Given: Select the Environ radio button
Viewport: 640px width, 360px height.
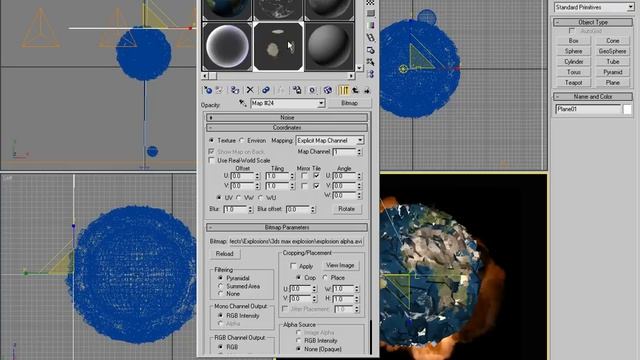Looking at the screenshot, I should 242,140.
